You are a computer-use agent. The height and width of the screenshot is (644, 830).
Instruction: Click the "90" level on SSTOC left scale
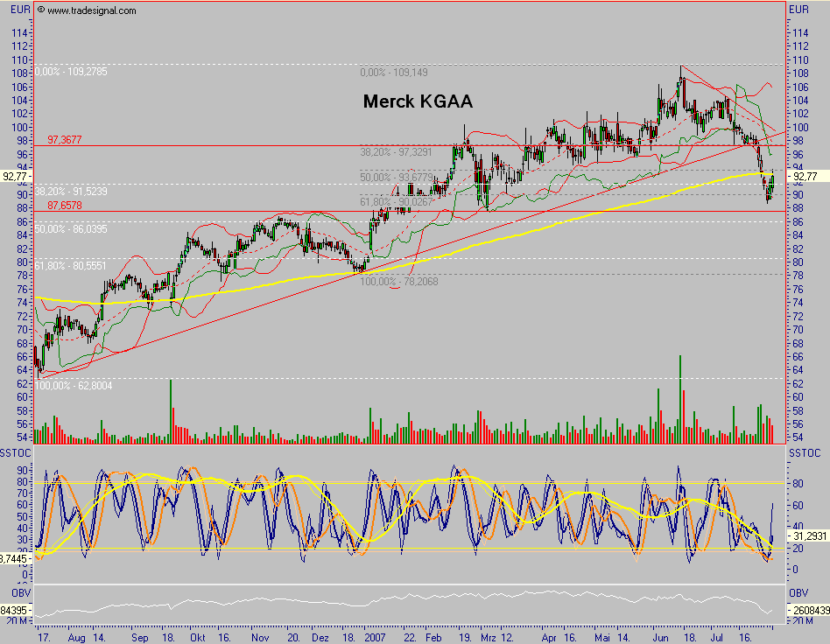(x=22, y=470)
